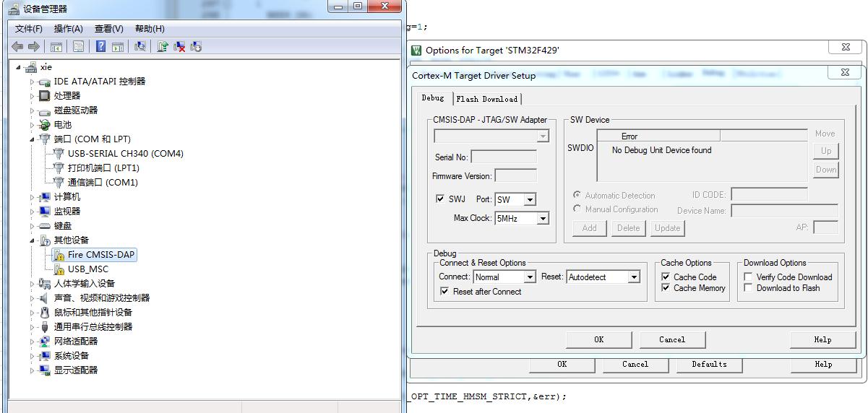Click uninstall device icon with red X
Image resolution: width=868 pixels, height=413 pixels.
pos(179,46)
